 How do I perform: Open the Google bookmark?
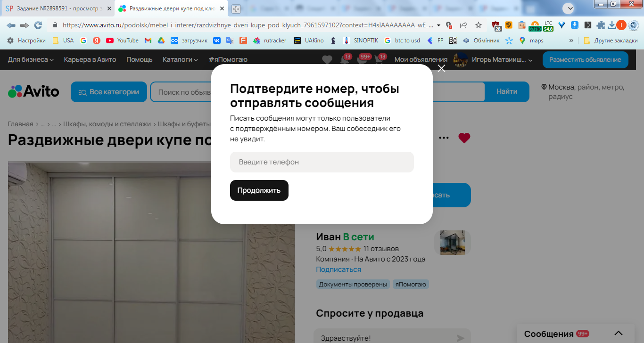coord(83,41)
